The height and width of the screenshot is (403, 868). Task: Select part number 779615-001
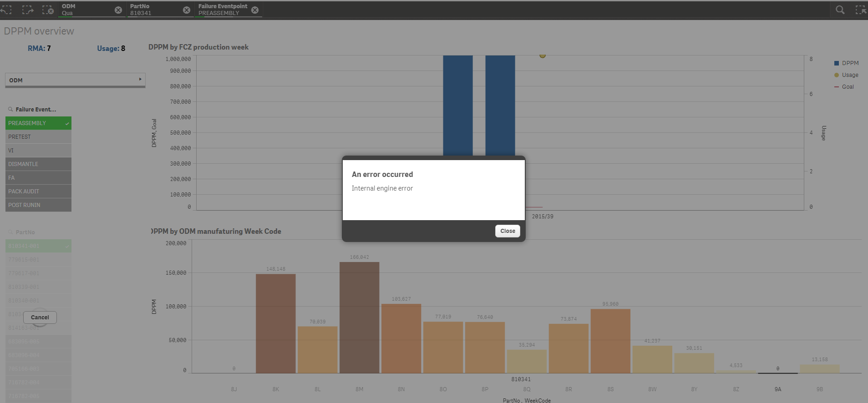(38, 260)
